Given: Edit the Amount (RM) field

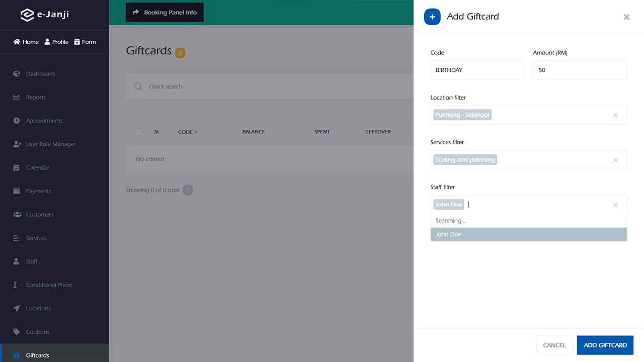Looking at the screenshot, I should pyautogui.click(x=580, y=70).
